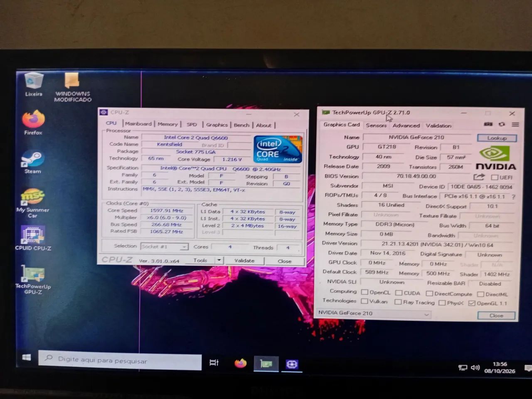
Task: Open My Summer Car desktop shortcut
Action: click(32, 203)
